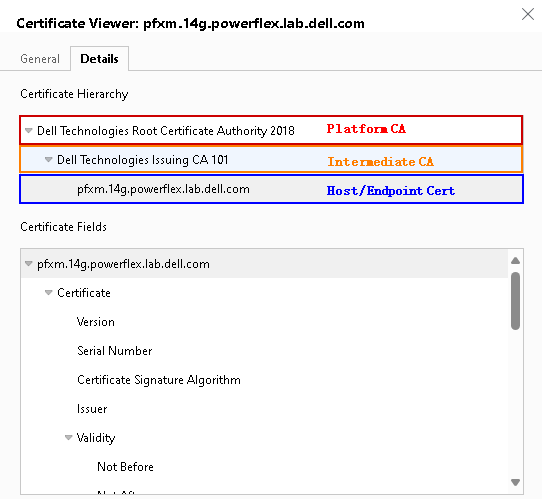Select Dell Technologies Issuing CA 101 certificate
542x499 pixels.
click(x=142, y=160)
